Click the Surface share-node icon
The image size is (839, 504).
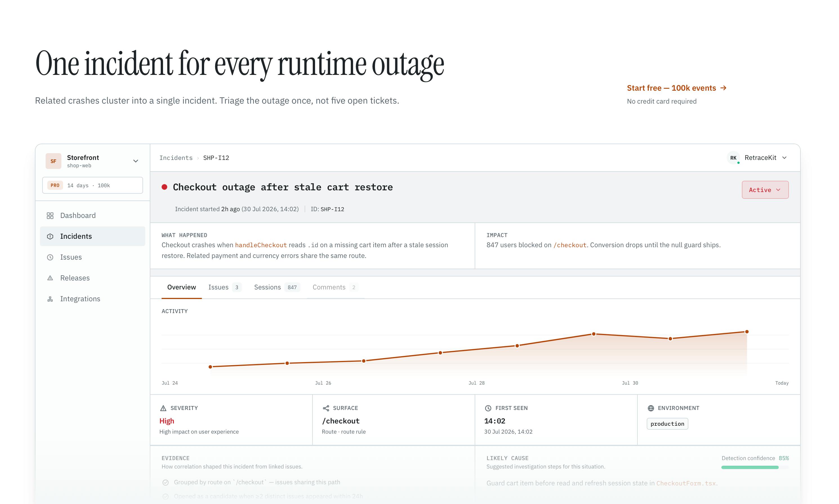coord(326,408)
